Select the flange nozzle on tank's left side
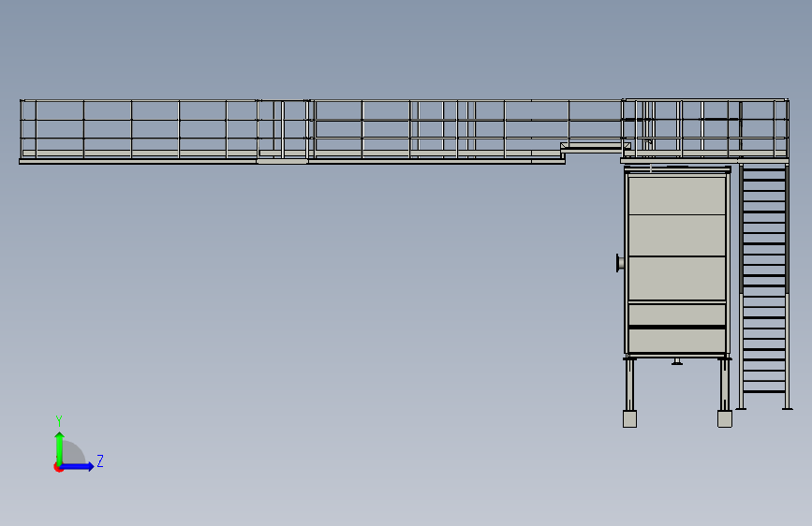The height and width of the screenshot is (526, 812). coord(620,262)
